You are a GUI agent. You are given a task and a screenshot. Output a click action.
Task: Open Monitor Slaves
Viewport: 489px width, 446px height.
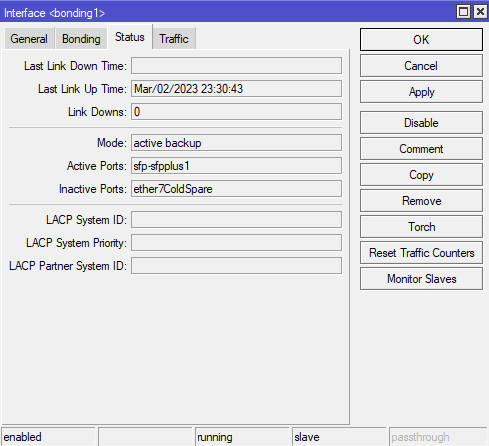point(421,279)
